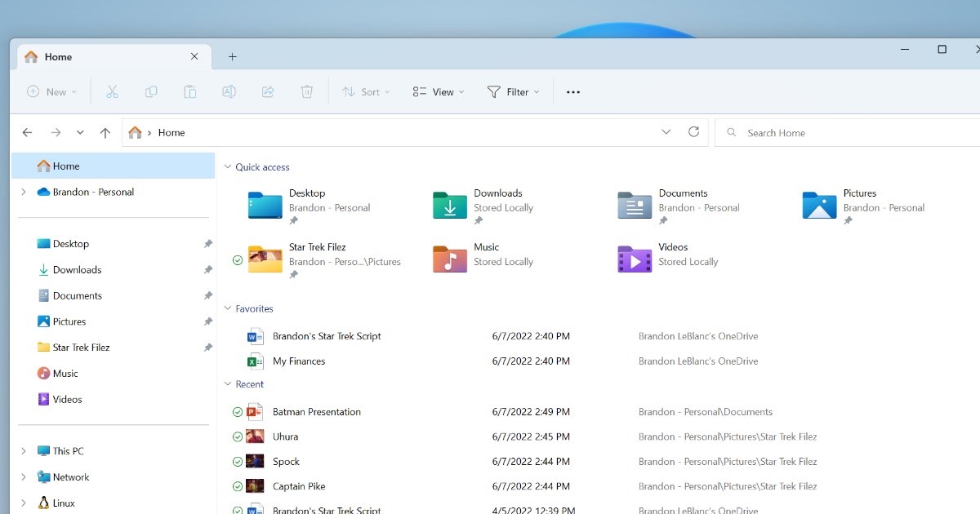
Task: Click the Home breadcrumb in address bar
Action: coord(171,133)
